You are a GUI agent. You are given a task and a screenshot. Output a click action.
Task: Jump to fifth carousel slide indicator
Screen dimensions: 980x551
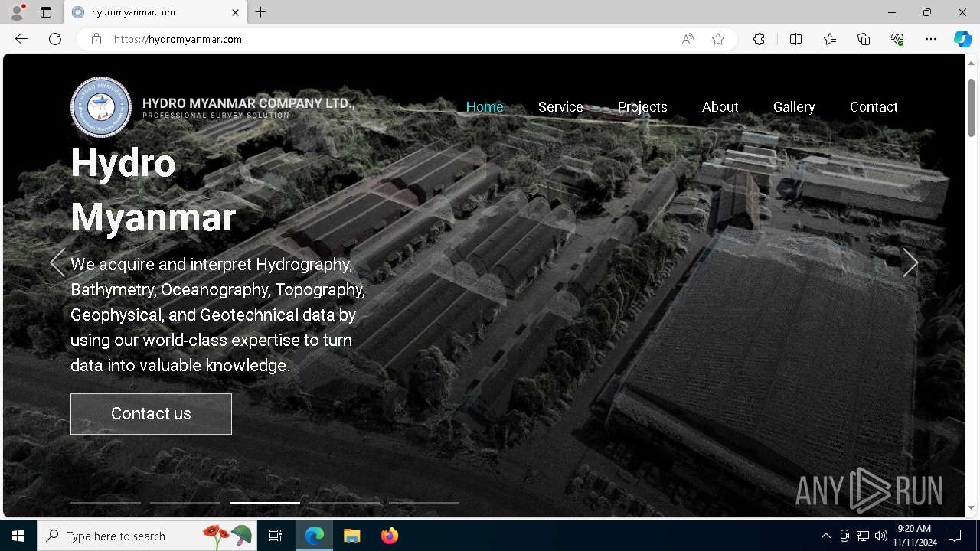pyautogui.click(x=424, y=503)
